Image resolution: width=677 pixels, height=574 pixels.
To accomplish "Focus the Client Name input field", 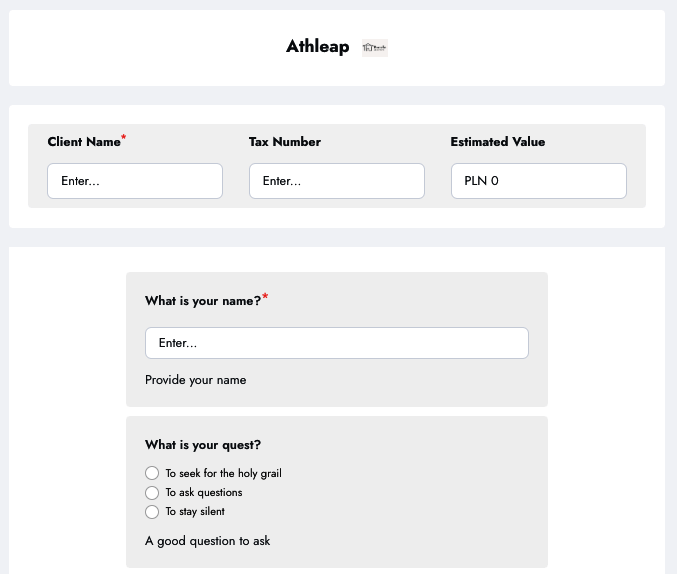I will (135, 181).
